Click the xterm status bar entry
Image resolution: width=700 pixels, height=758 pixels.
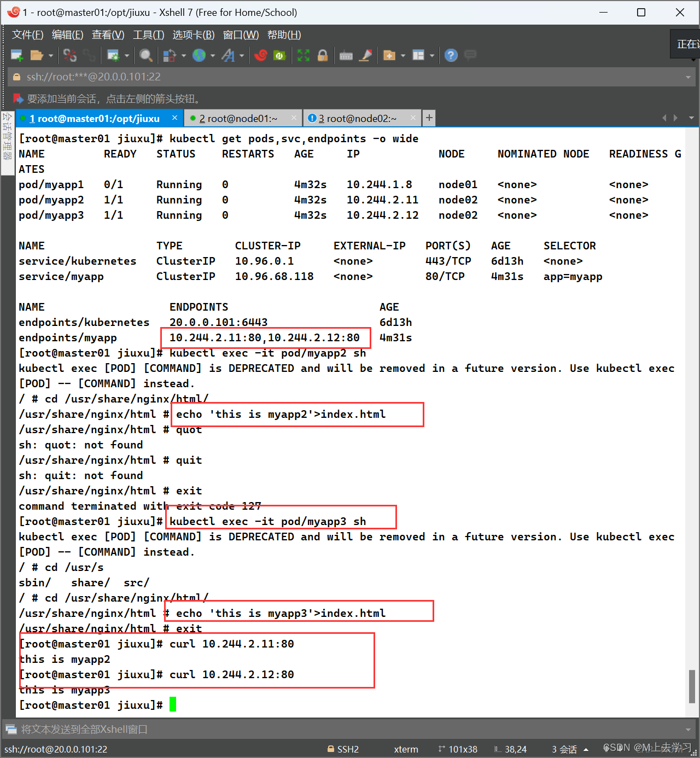406,749
